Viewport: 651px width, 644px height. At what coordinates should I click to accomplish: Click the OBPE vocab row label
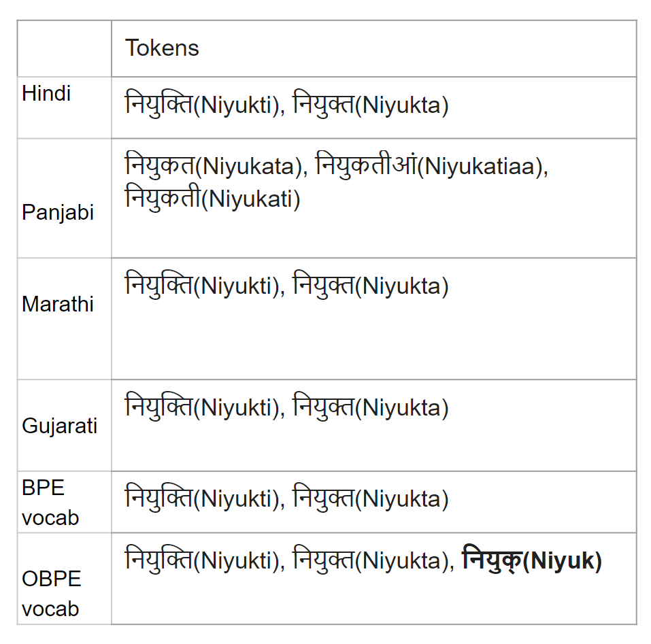point(52,594)
